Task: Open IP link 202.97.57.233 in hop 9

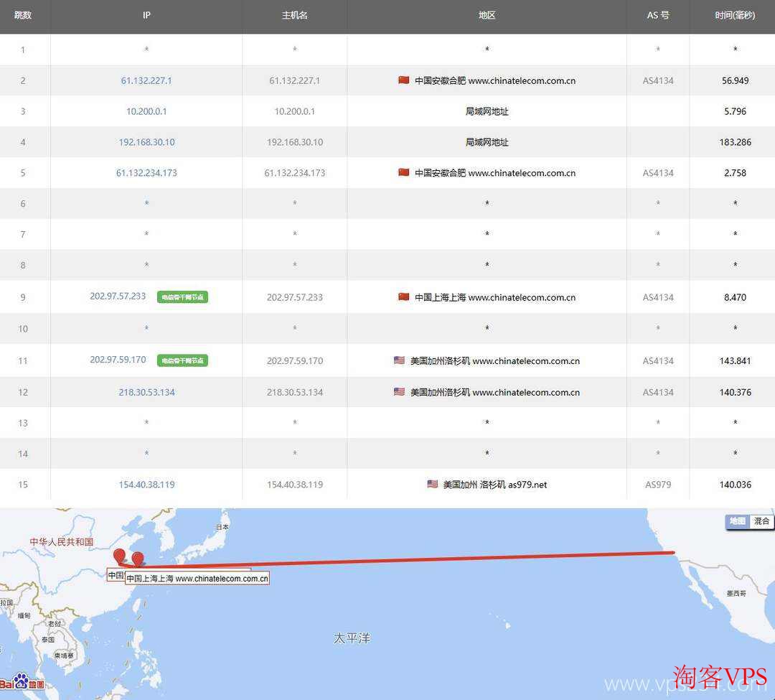Action: coord(118,296)
